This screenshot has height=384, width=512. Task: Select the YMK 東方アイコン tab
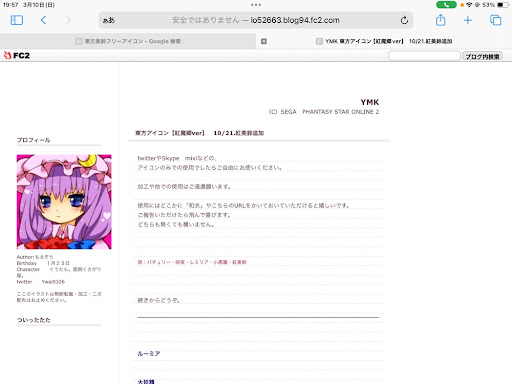(x=384, y=41)
